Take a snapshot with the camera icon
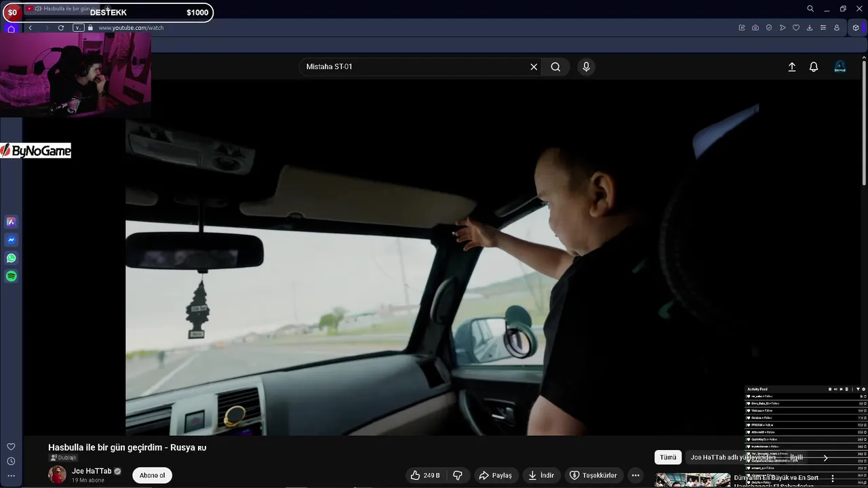 (x=755, y=28)
